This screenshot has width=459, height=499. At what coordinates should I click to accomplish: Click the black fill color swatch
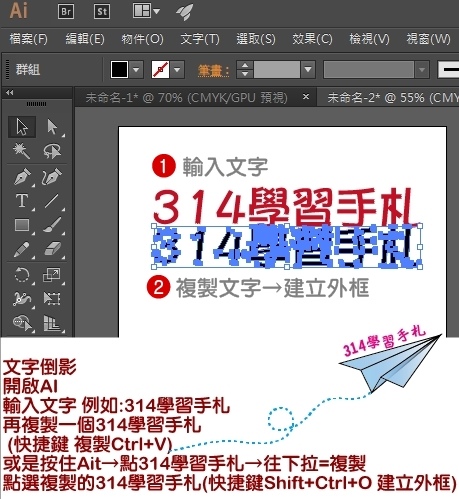pyautogui.click(x=119, y=70)
